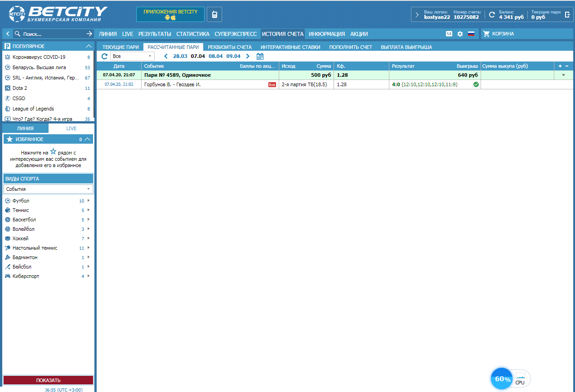The width and height of the screenshot is (575, 392).
Task: Click the mobile version phone icon
Action: (x=214, y=14)
